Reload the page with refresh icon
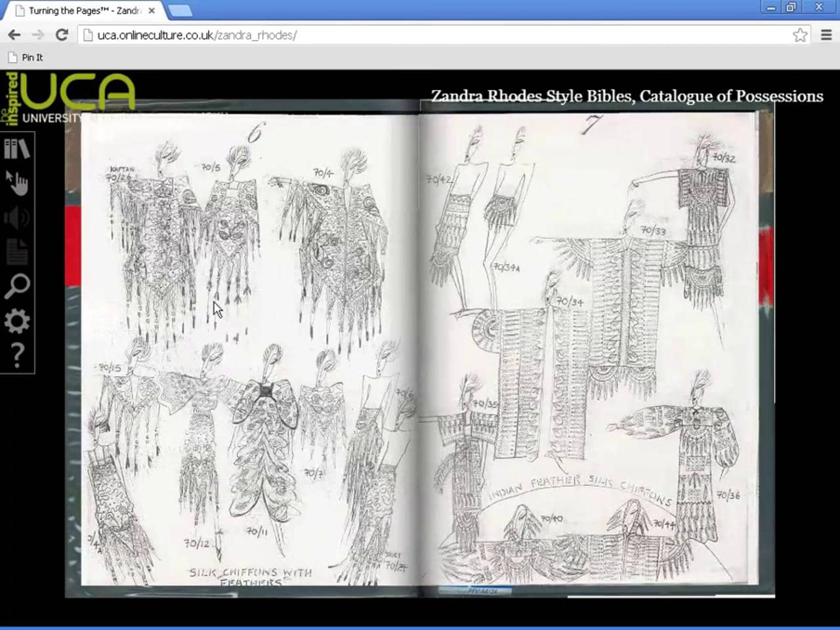Image resolution: width=840 pixels, height=630 pixels. coord(62,35)
